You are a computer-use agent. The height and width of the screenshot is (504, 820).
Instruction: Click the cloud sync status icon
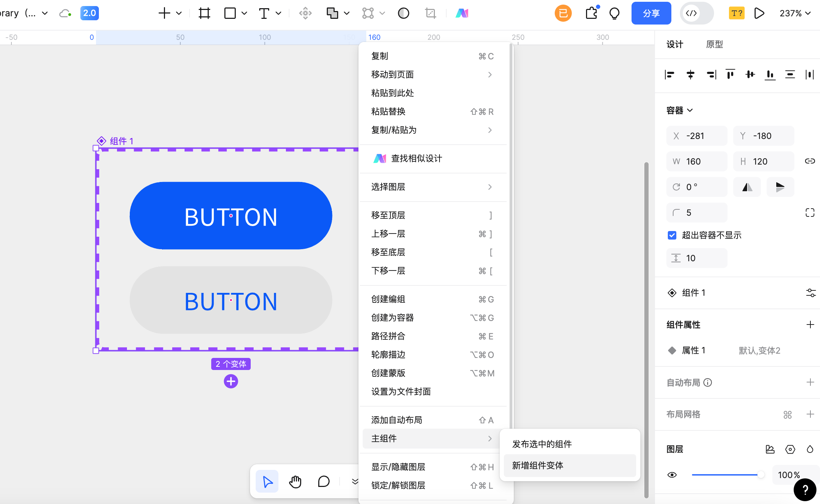click(65, 14)
